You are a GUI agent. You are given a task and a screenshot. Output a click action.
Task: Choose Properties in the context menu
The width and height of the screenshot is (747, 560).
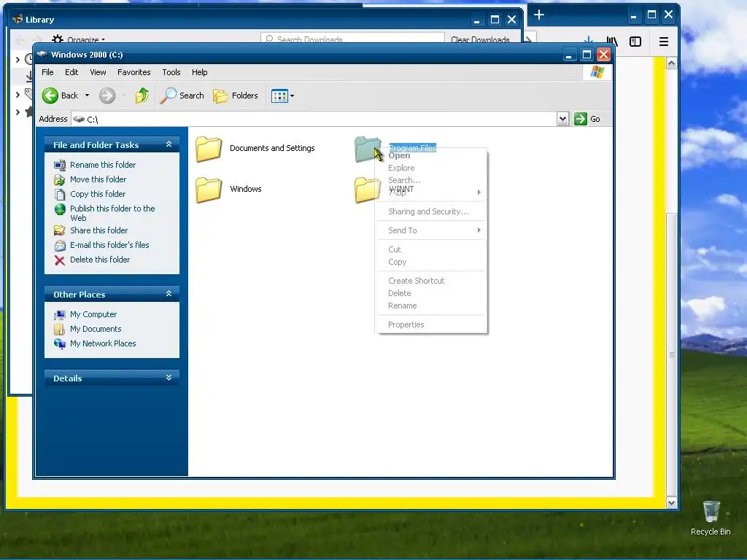coord(430,324)
